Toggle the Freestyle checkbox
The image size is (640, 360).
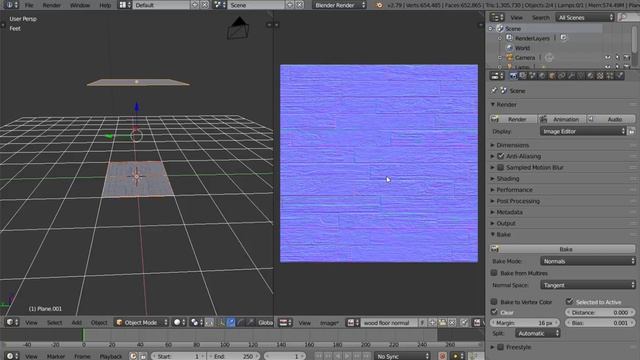501,347
